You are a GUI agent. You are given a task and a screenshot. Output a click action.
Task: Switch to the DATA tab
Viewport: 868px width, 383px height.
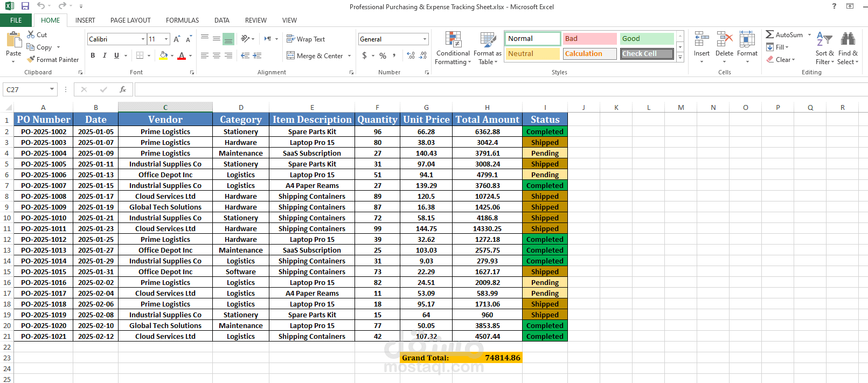[221, 20]
